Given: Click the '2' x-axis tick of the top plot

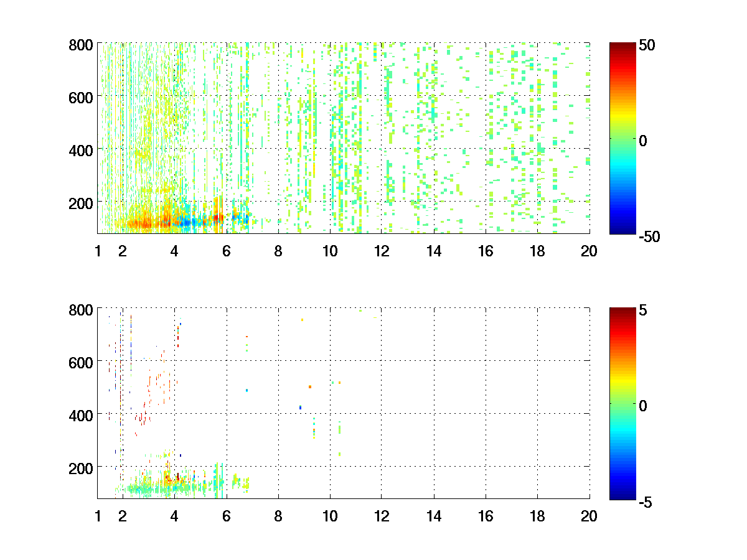Looking at the screenshot, I should click(x=123, y=251).
